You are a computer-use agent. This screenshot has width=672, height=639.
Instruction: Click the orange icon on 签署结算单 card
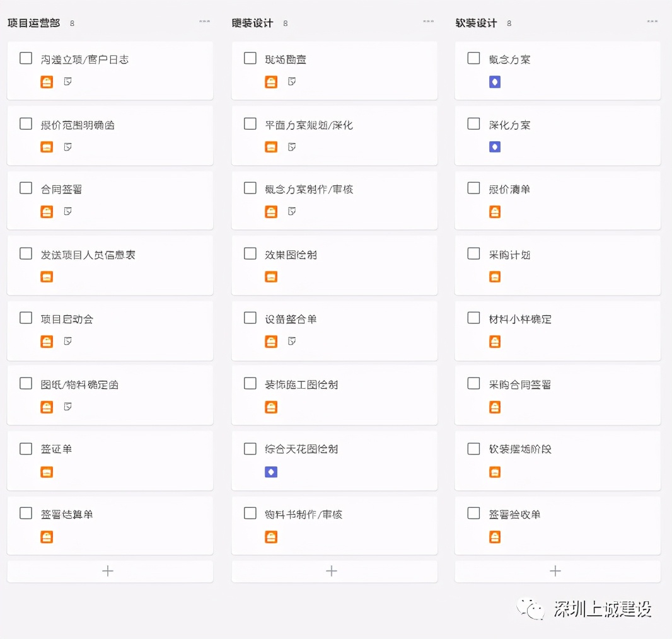(x=47, y=537)
